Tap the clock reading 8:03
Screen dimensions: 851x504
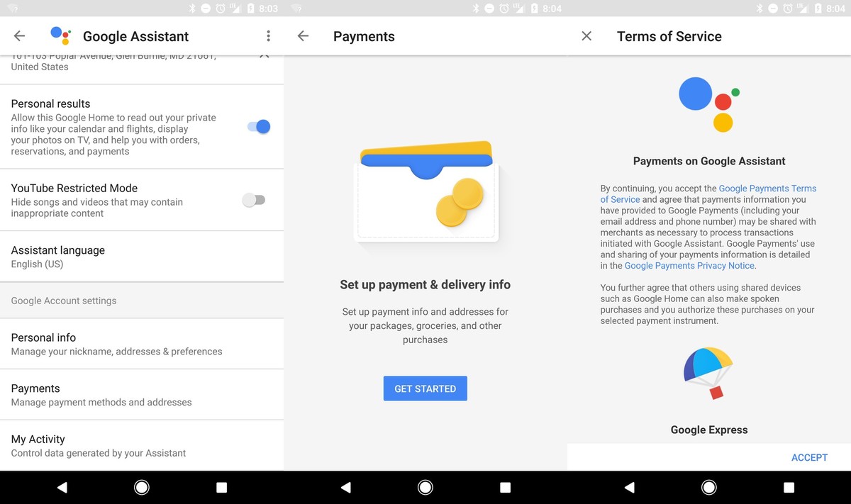pos(269,9)
